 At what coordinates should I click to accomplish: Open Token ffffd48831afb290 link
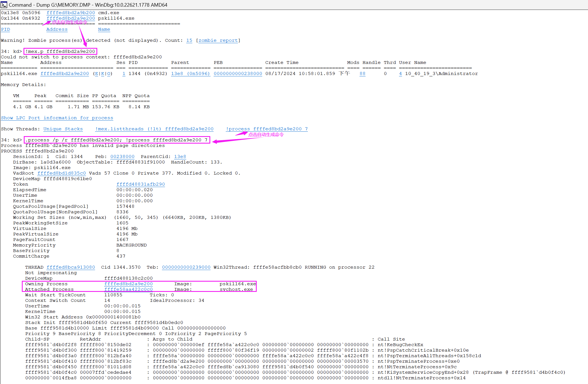140,184
